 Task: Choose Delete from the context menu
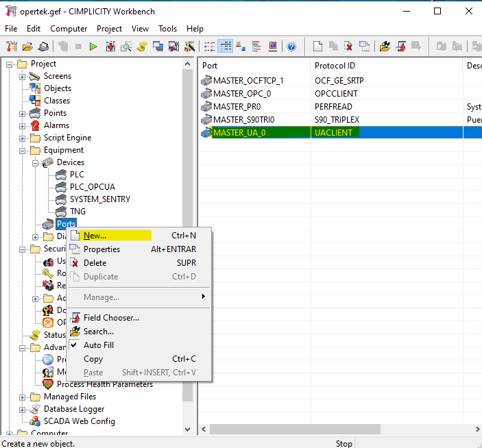click(139, 263)
